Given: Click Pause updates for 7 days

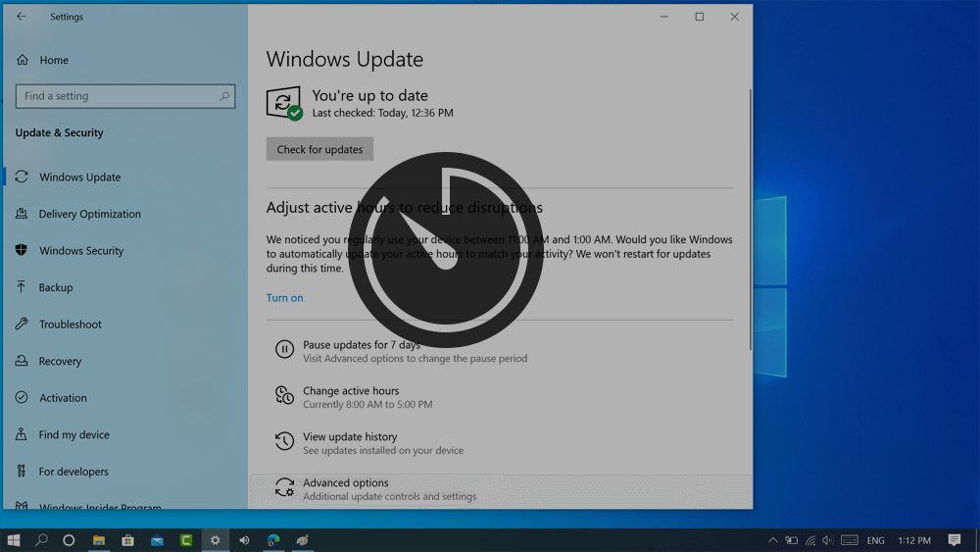Looking at the screenshot, I should [x=362, y=345].
